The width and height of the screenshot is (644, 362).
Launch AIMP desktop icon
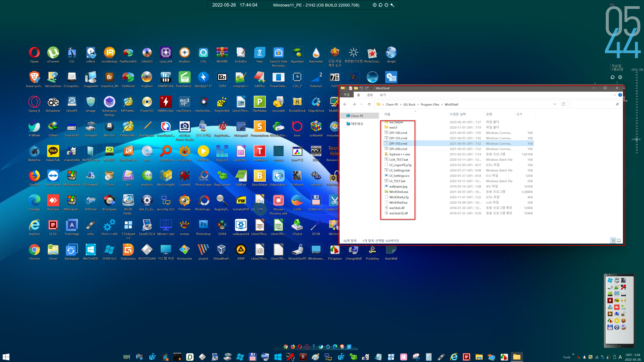[241, 252]
